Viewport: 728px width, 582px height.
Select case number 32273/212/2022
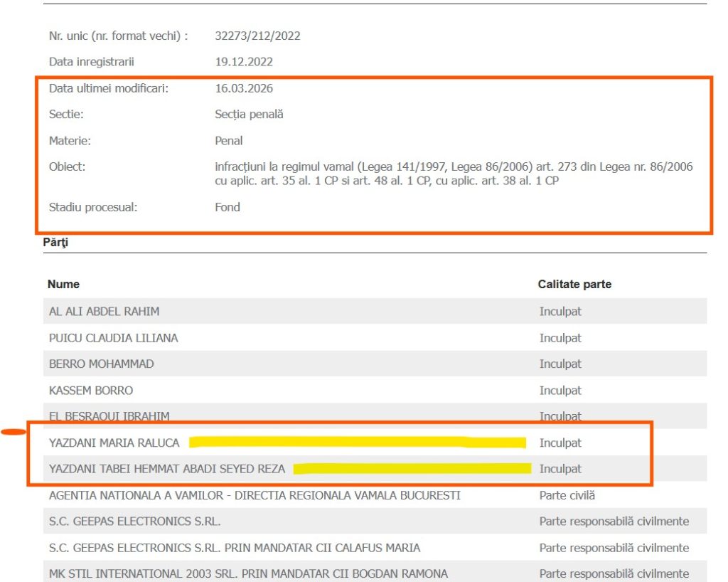pos(257,36)
